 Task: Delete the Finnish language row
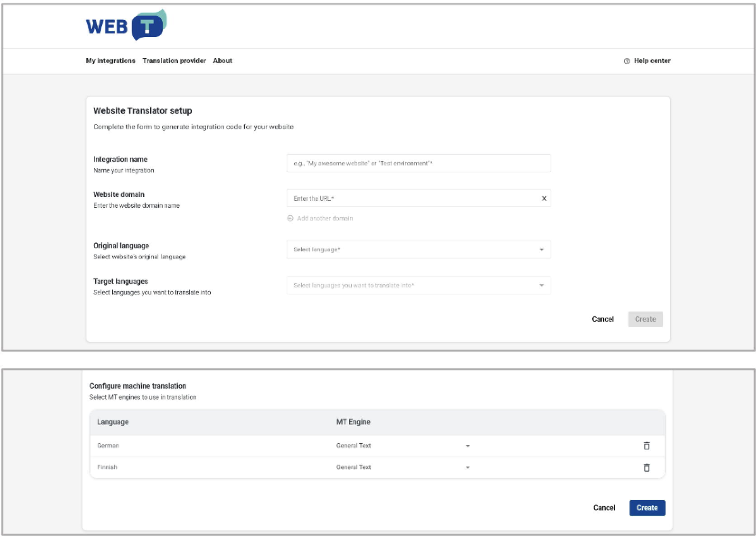647,467
